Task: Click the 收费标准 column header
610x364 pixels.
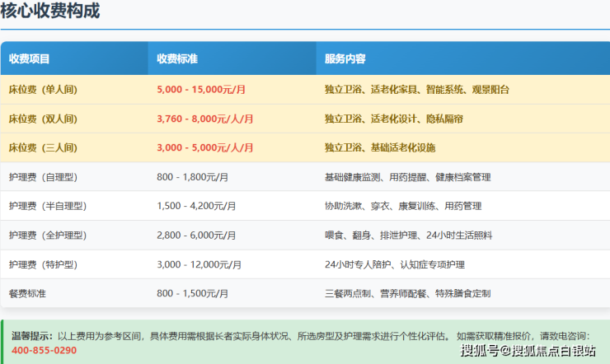Action: click(x=177, y=59)
